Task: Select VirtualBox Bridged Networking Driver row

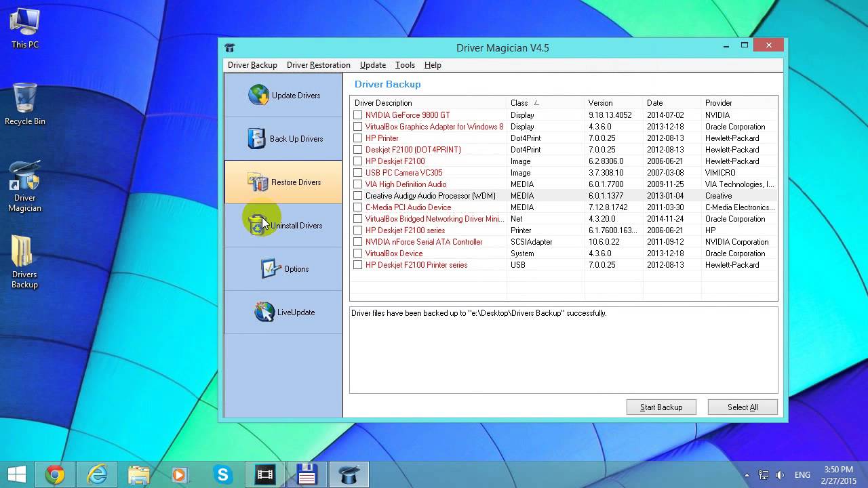Action: coord(564,219)
